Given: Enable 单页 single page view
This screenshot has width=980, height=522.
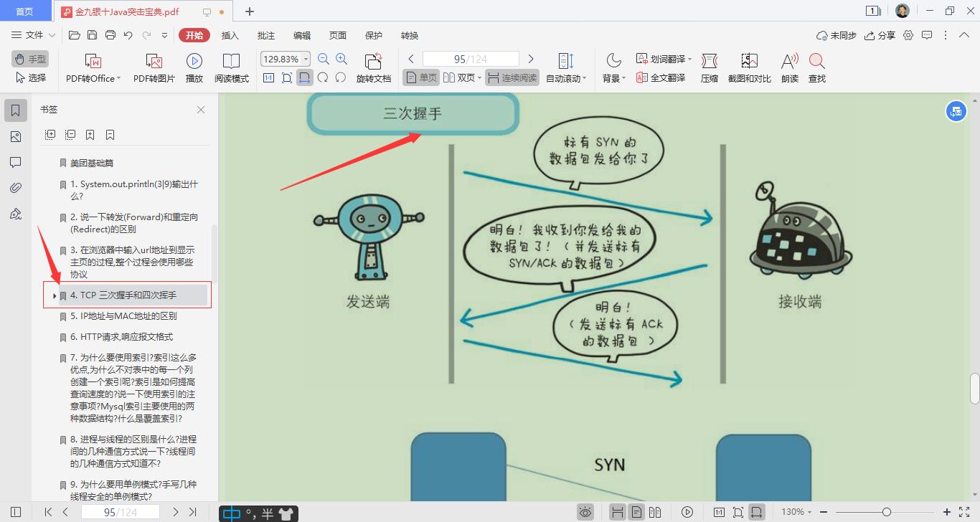Looking at the screenshot, I should (x=421, y=77).
